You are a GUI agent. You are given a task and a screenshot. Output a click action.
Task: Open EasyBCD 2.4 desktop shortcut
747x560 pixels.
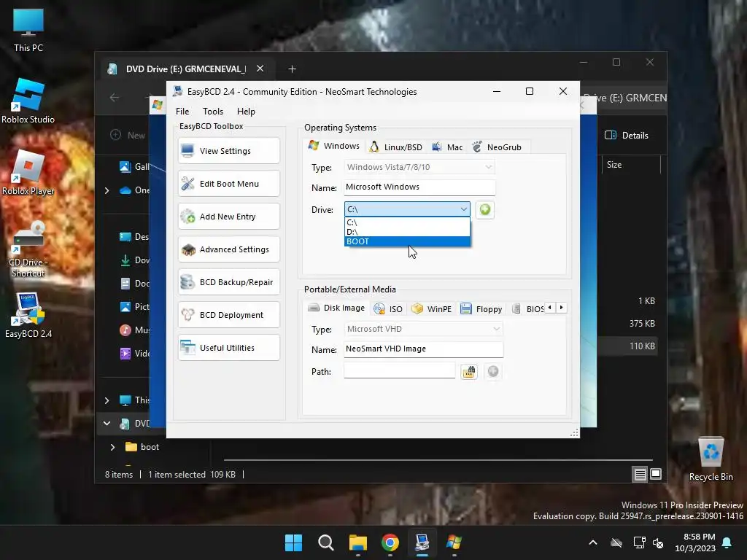pos(28,315)
